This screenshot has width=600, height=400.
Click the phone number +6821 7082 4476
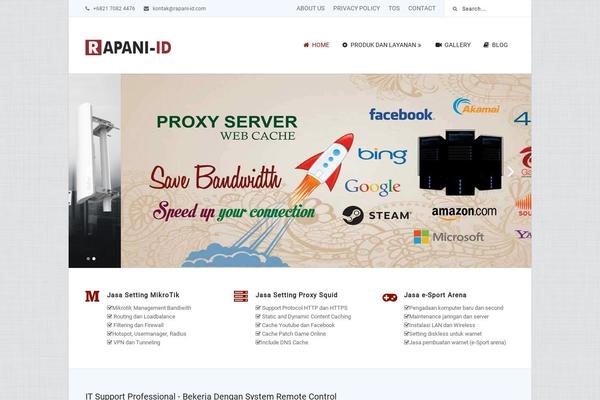click(114, 8)
